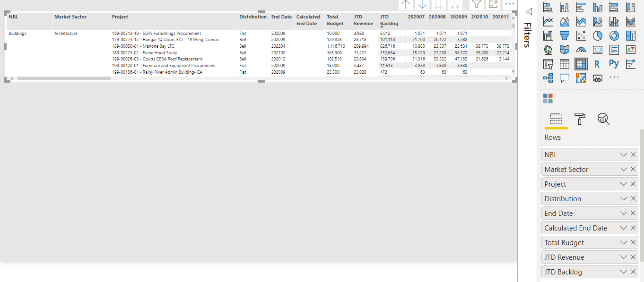
Task: Open dropdown for Market Sector field
Action: [624, 170]
